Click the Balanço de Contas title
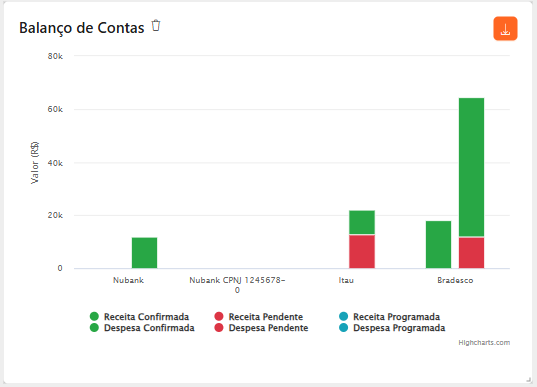This screenshot has height=387, width=537. [x=82, y=28]
